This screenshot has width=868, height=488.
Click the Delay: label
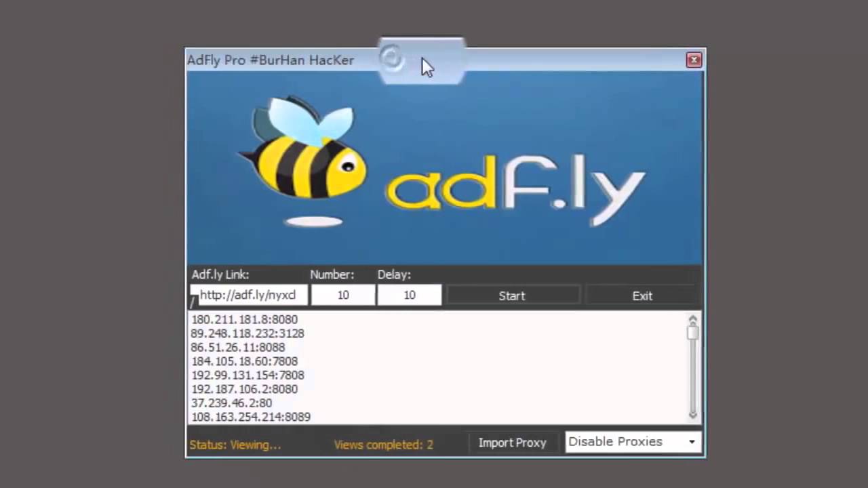tap(395, 274)
